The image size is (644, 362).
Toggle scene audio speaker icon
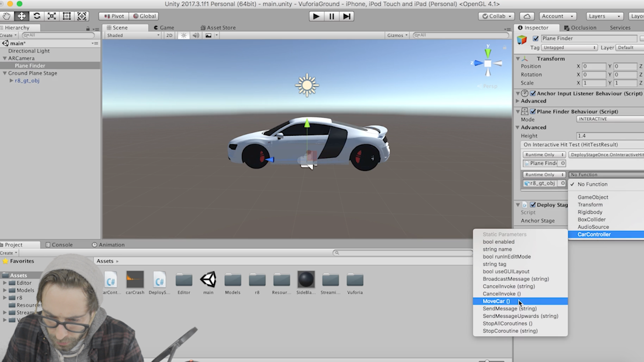point(196,35)
